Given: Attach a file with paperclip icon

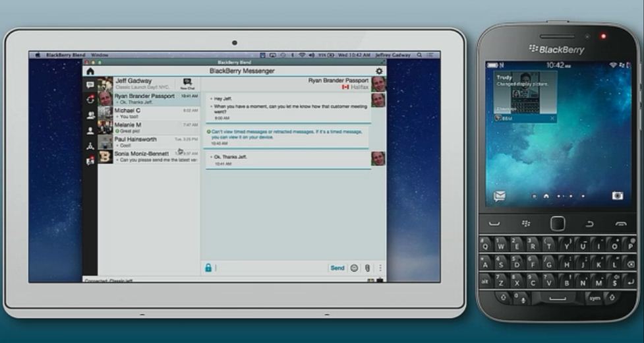Looking at the screenshot, I should click(x=368, y=268).
